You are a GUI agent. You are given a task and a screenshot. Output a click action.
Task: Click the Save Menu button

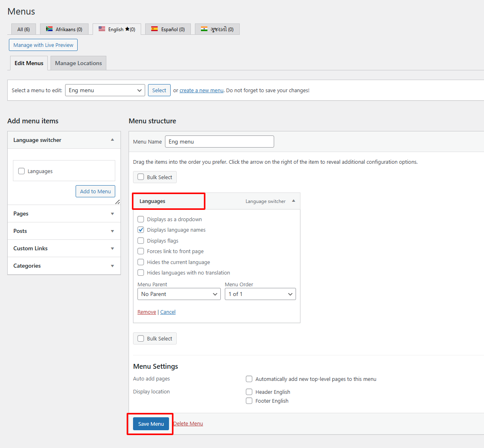151,424
